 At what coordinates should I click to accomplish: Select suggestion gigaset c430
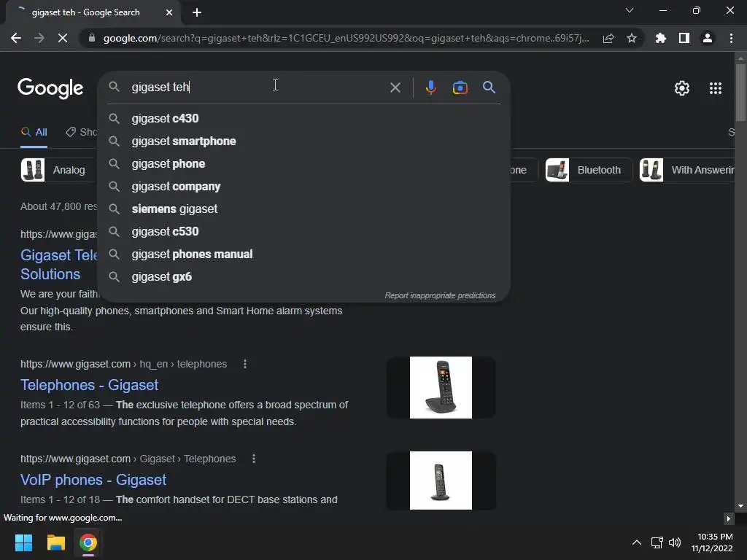point(304,119)
